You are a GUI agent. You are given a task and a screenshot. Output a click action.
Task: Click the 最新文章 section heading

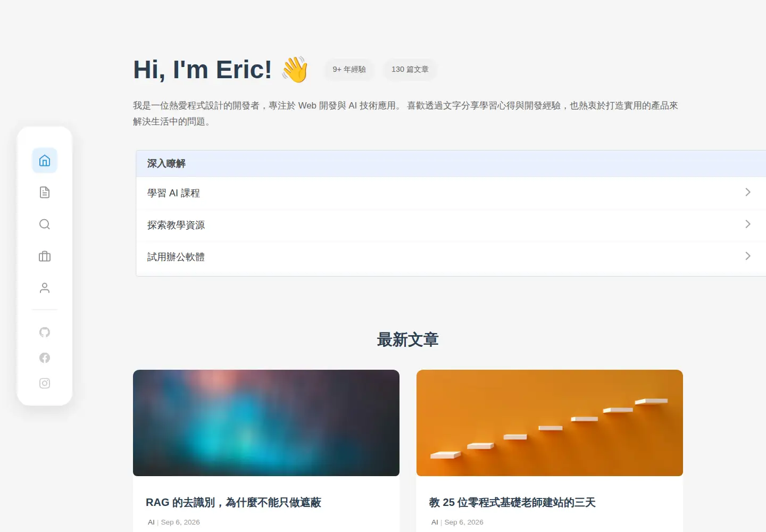point(408,339)
